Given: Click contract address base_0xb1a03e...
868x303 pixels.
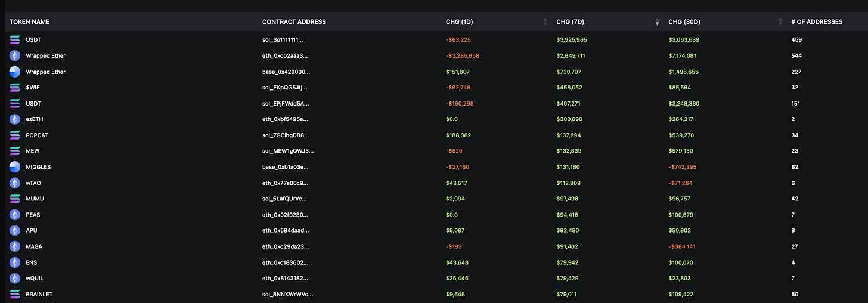Looking at the screenshot, I should [x=286, y=167].
